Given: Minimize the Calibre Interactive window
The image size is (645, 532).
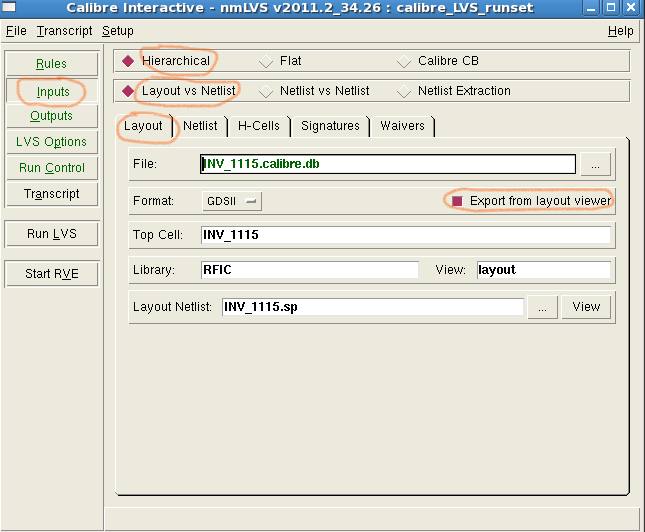Looking at the screenshot, I should click(x=591, y=7).
